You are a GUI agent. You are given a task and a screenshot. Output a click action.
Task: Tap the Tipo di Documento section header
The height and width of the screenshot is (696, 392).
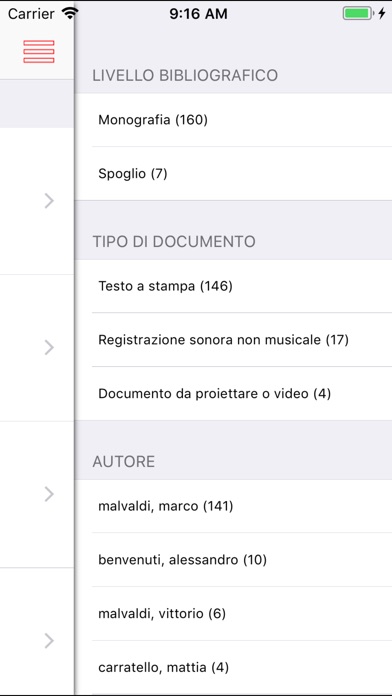click(174, 242)
